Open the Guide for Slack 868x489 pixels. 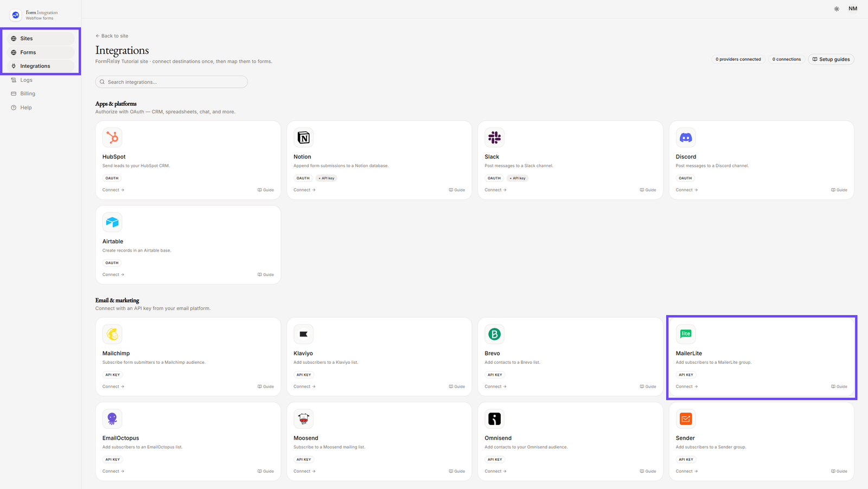point(648,190)
